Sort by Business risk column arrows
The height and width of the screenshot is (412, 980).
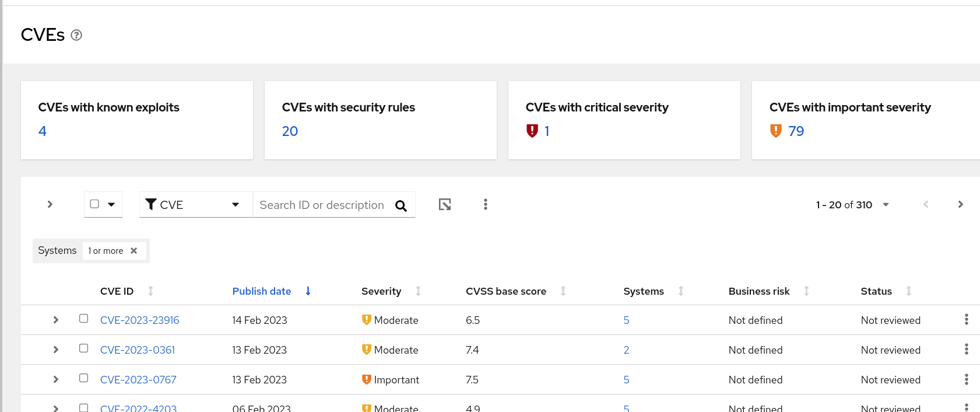coord(807,291)
